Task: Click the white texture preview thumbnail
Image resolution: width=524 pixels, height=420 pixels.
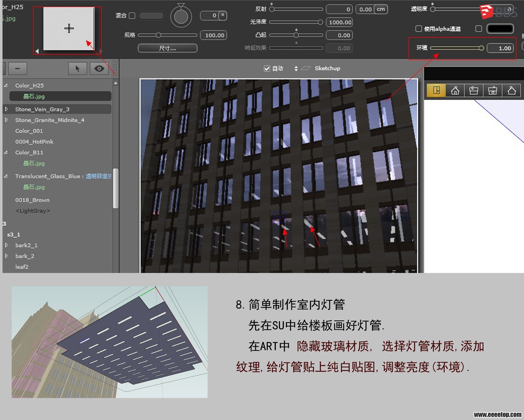Action: pyautogui.click(x=69, y=29)
